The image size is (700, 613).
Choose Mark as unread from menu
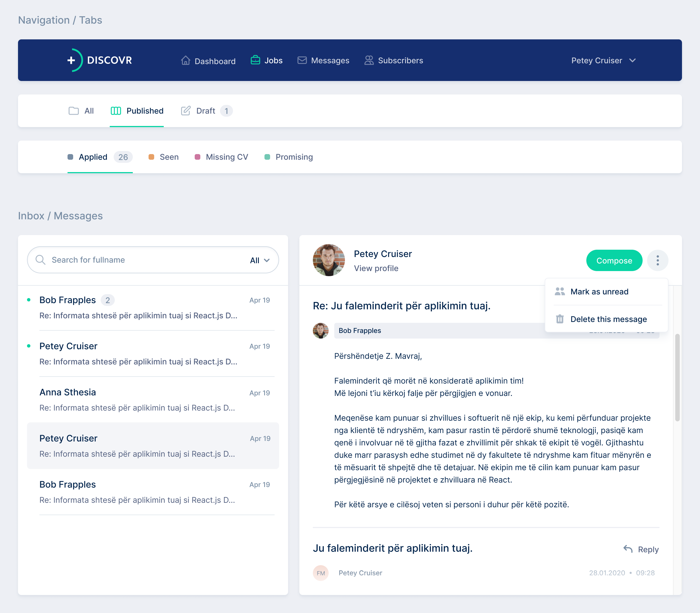[599, 291]
